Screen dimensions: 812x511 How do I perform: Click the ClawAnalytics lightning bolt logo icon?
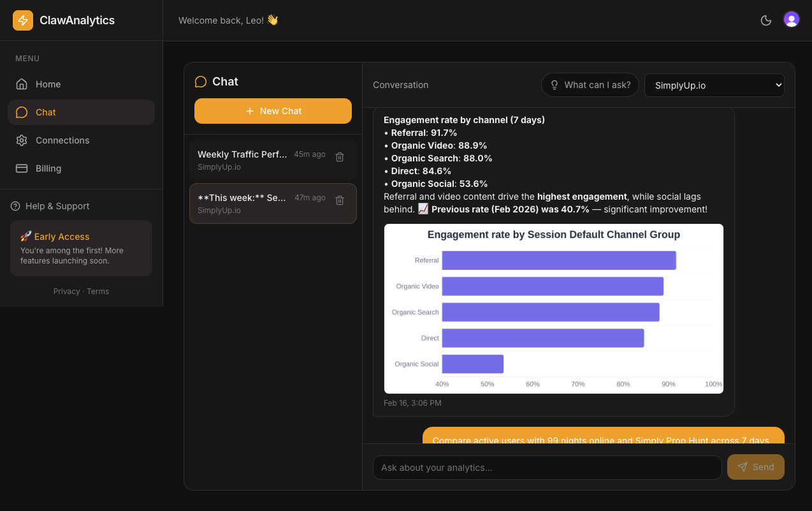(x=22, y=20)
